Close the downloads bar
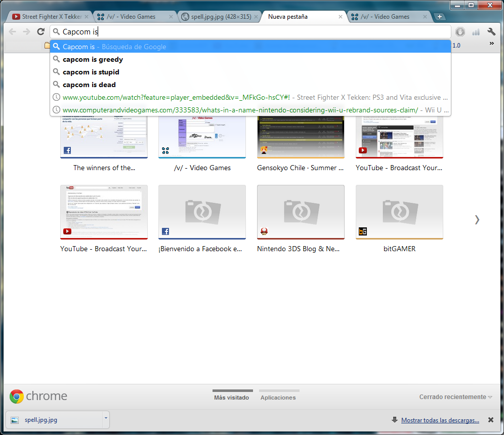Viewport: 504px width, 435px height. click(x=491, y=420)
